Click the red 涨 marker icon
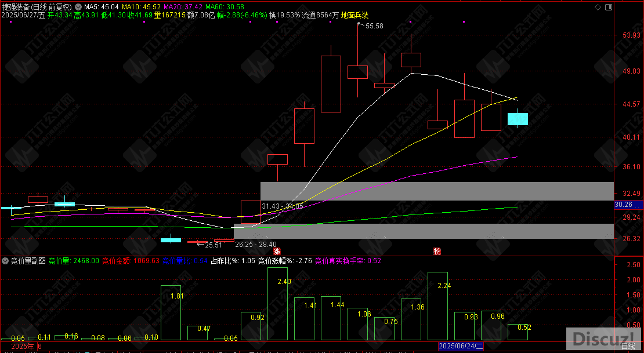The width and height of the screenshot is (644, 353). click(x=277, y=252)
